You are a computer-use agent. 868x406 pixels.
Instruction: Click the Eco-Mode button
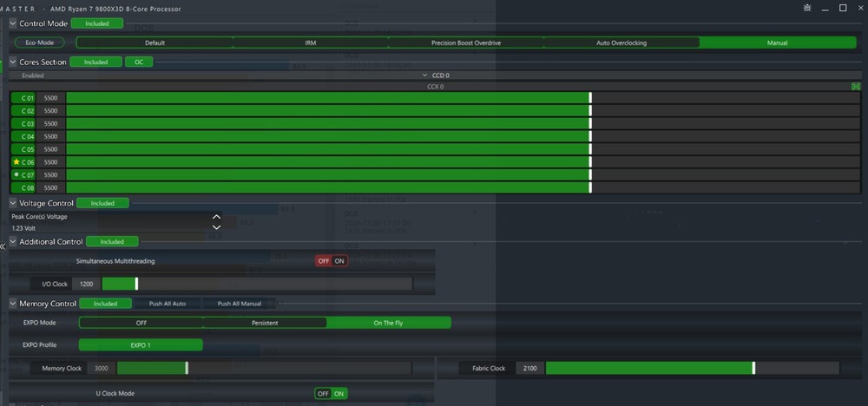(39, 43)
